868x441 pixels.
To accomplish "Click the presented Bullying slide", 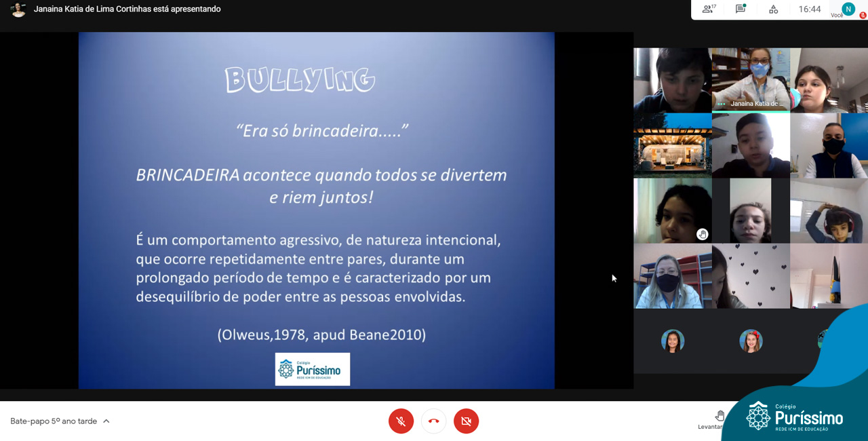I will coord(316,210).
